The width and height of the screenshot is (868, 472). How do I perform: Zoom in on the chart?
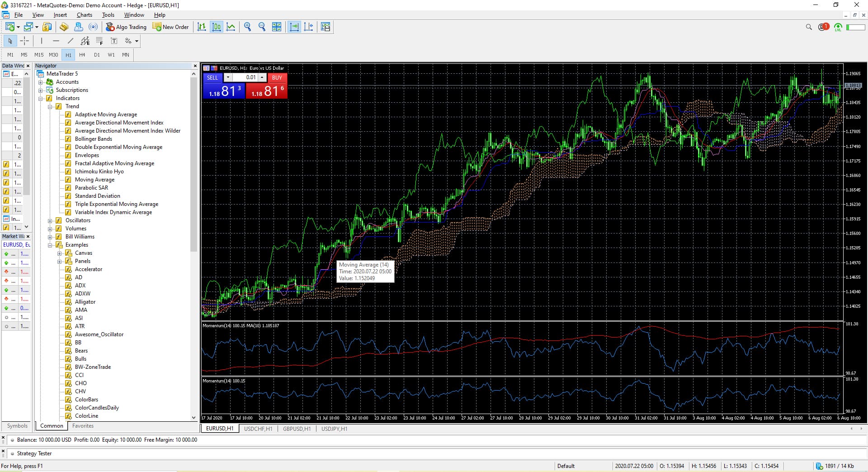[247, 27]
